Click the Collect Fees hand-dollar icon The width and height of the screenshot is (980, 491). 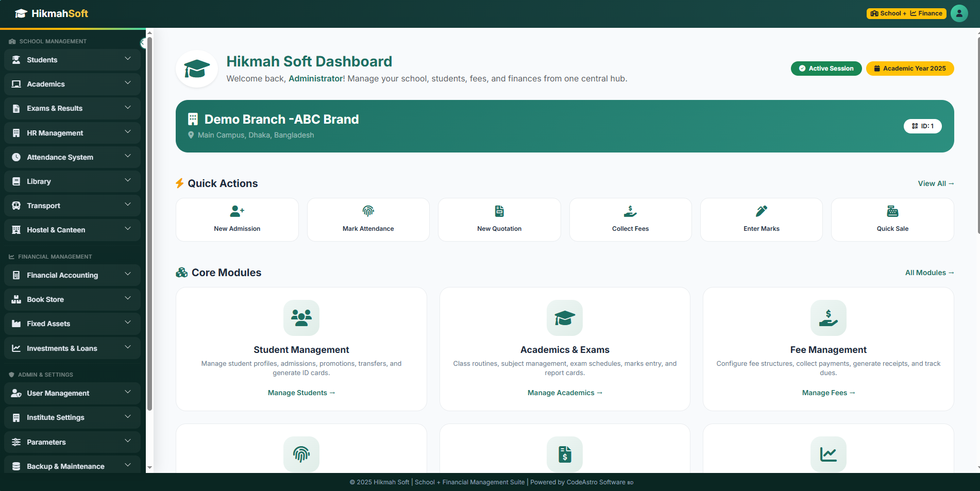[631, 211]
